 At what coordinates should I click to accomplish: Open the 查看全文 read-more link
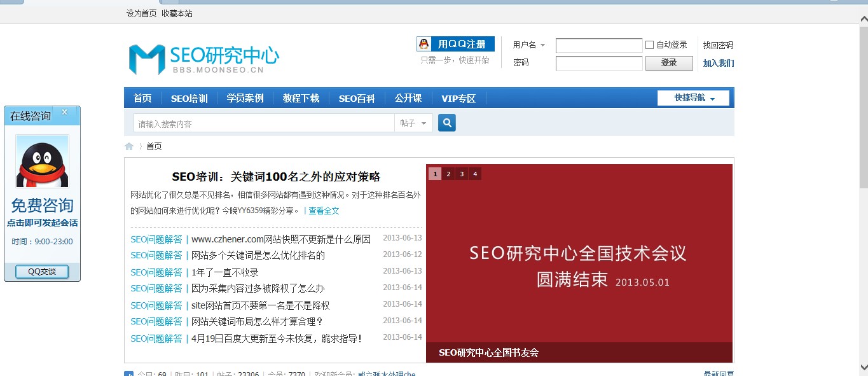[x=324, y=211]
